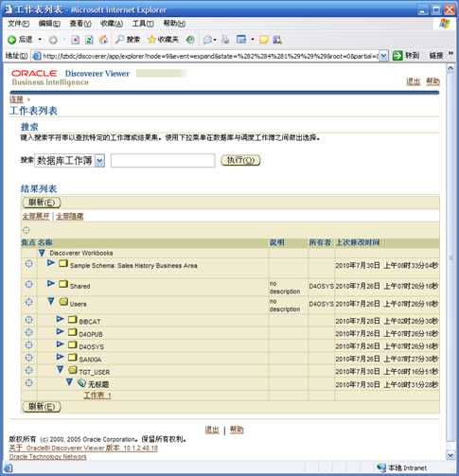Click the Home icon in toolbar
This screenshot has height=476, width=459.
coord(103,40)
